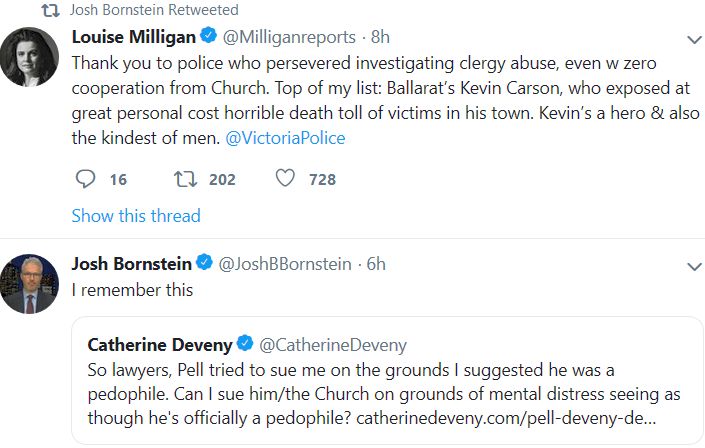The width and height of the screenshot is (705, 448).
Task: Like Louise Milligan's tweet with heart
Action: (x=285, y=179)
